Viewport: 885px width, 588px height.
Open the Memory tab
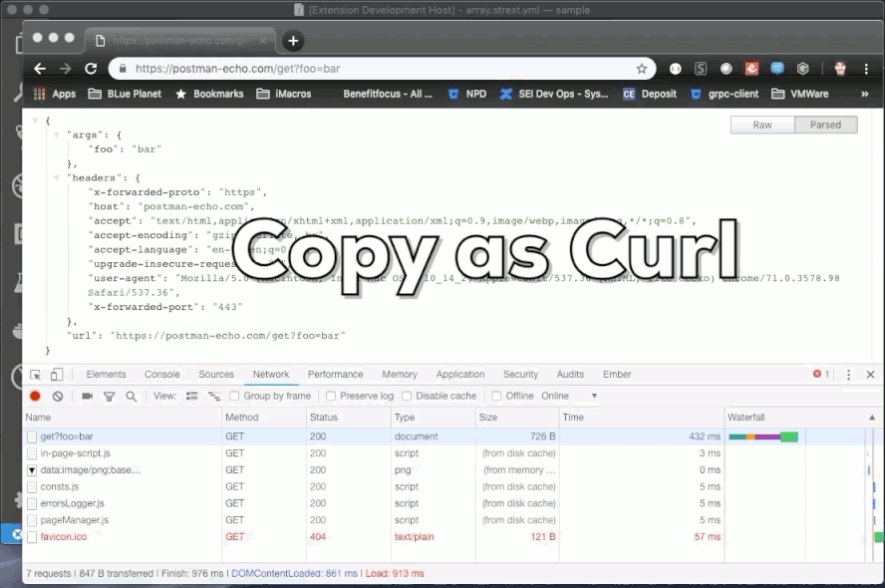(x=400, y=374)
